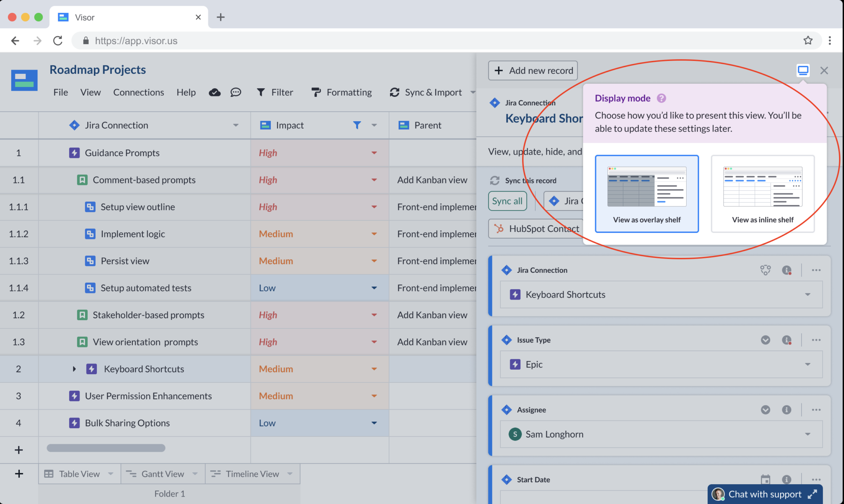Screen dimensions: 844x504
Task: Click the sync arrows icon beside Sync this record
Action: (x=495, y=181)
